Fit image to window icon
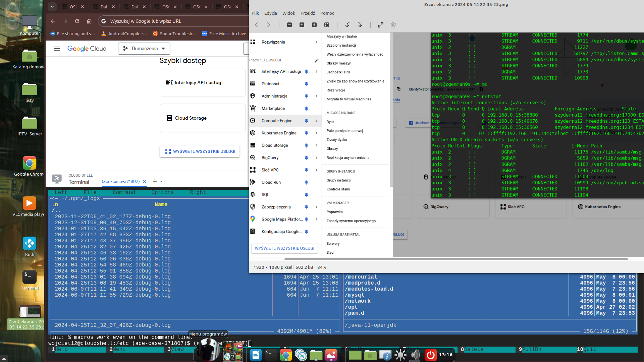The image size is (644, 362). point(327,25)
